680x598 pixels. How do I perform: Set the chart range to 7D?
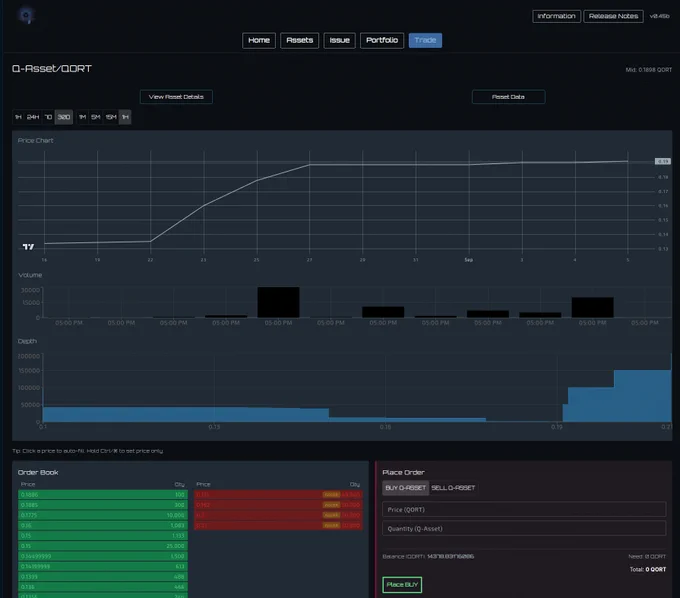pyautogui.click(x=48, y=117)
